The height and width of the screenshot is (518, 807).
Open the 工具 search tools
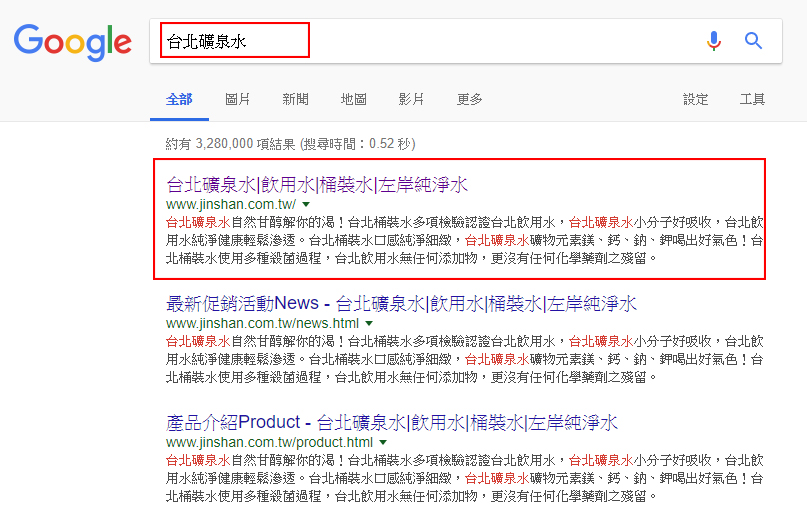(752, 99)
